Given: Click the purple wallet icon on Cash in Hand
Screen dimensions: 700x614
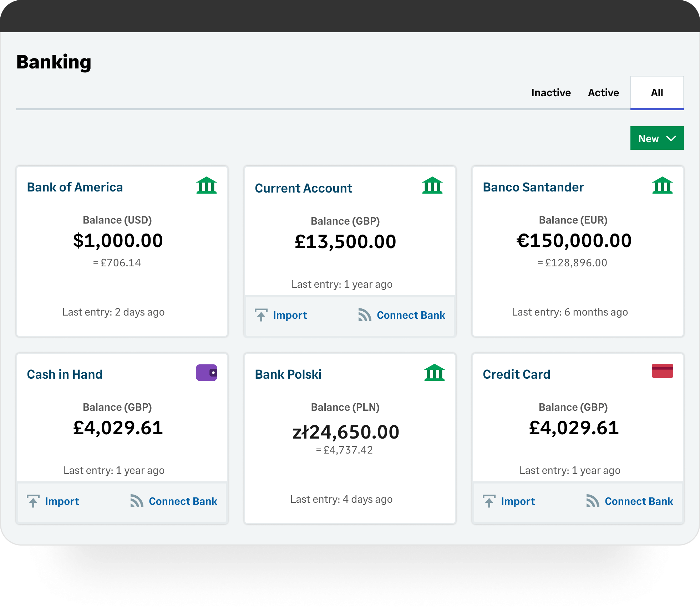Looking at the screenshot, I should pyautogui.click(x=207, y=373).
